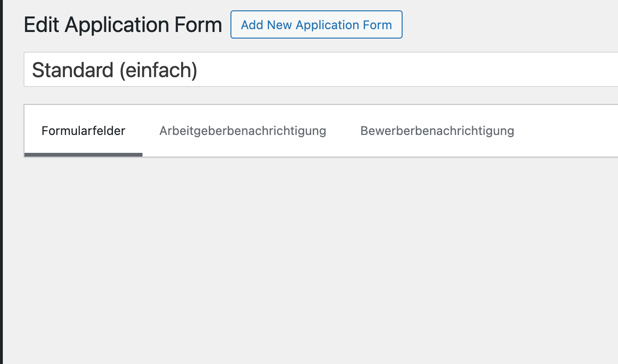
Task: Show employer notification settings tab
Action: tap(243, 131)
